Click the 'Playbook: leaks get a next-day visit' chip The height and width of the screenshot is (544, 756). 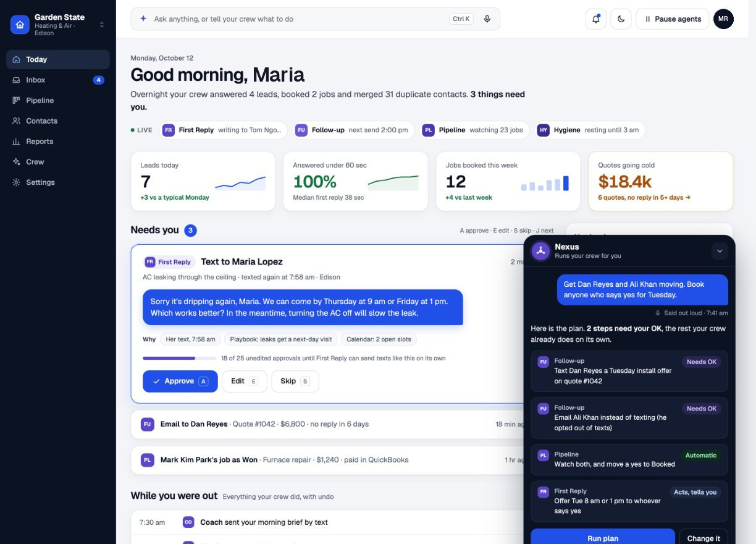point(280,339)
